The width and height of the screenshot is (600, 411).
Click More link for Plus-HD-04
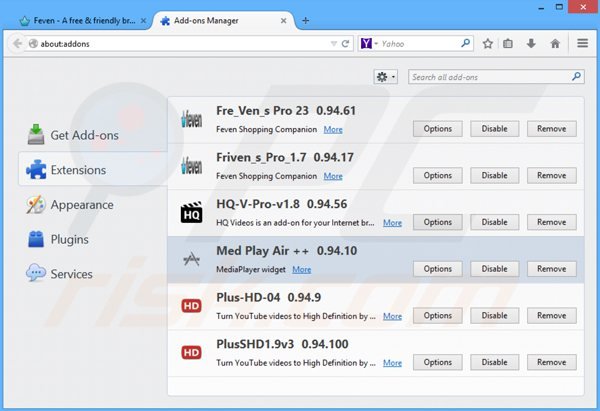392,316
